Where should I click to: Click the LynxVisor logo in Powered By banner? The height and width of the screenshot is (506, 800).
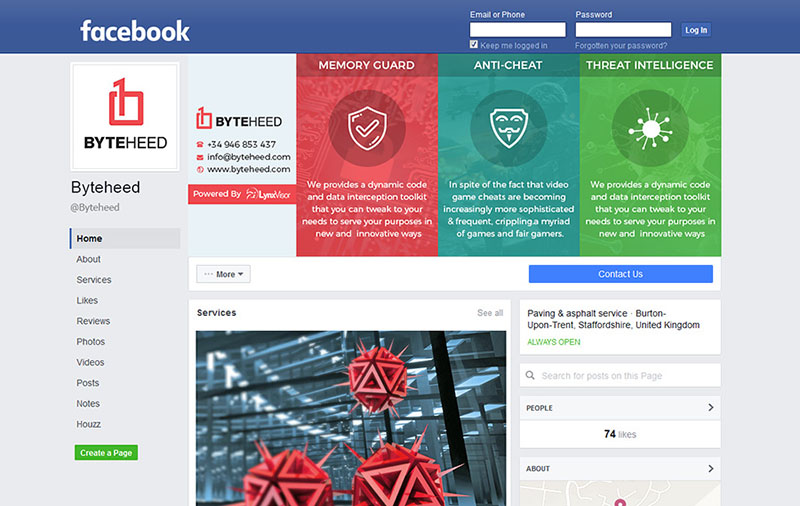268,194
